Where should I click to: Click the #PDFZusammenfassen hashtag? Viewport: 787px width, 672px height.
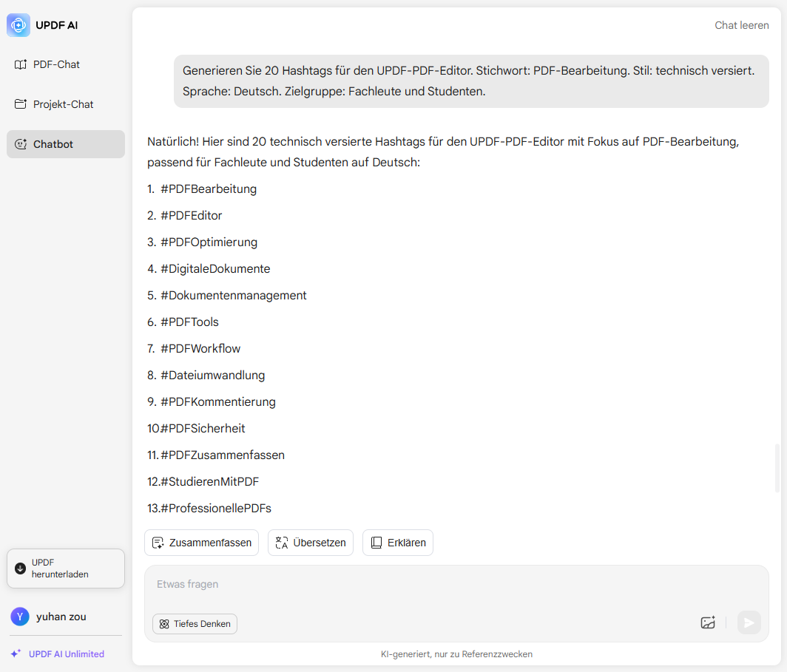coord(223,455)
